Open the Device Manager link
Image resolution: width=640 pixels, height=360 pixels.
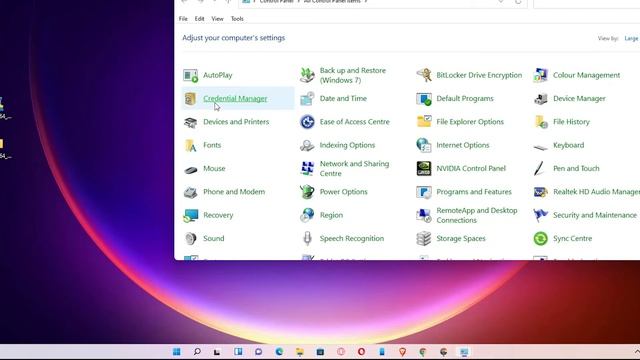tap(579, 98)
